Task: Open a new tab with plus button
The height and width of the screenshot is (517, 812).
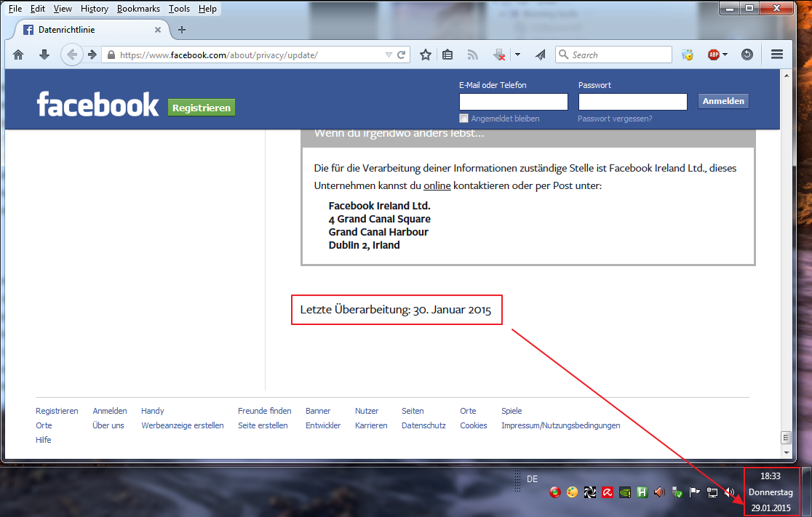Action: [182, 30]
